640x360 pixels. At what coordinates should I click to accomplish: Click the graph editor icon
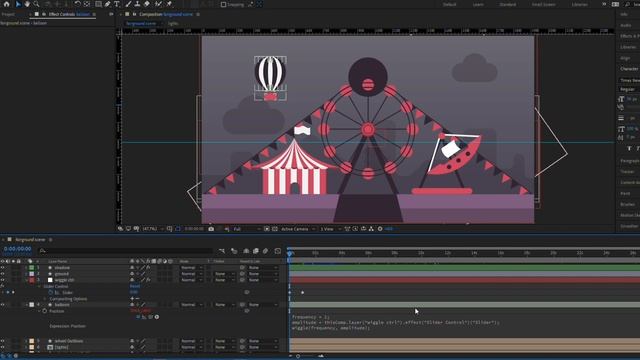(278, 251)
